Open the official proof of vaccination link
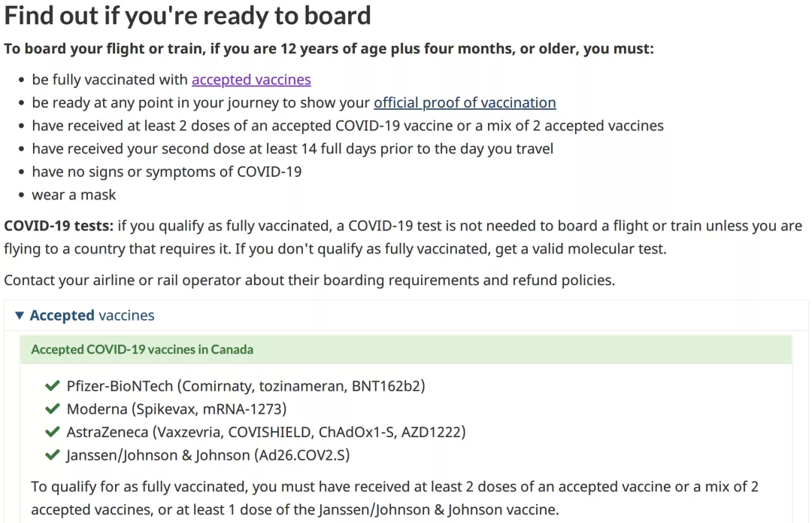Viewport: 812px width, 523px height. pyautogui.click(x=465, y=102)
